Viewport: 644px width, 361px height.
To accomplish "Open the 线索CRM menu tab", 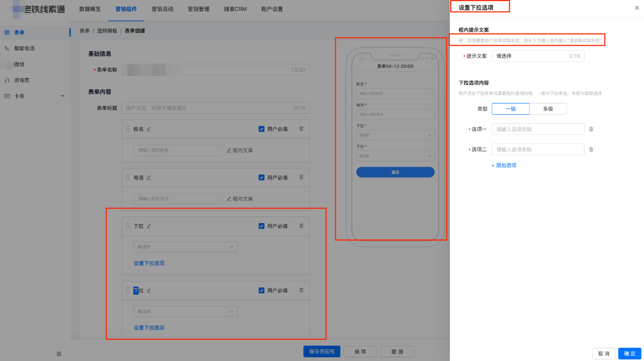I will pyautogui.click(x=235, y=9).
